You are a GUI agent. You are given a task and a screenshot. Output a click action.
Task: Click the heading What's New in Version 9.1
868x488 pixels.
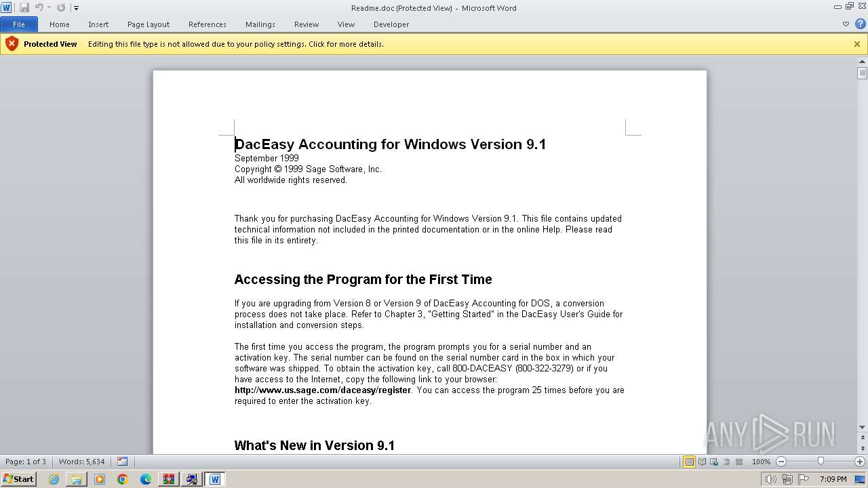[315, 445]
